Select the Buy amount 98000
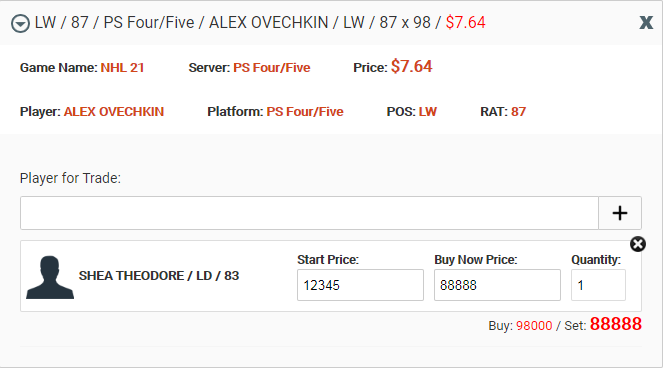Viewport: 663px width, 368px height. coord(534,326)
